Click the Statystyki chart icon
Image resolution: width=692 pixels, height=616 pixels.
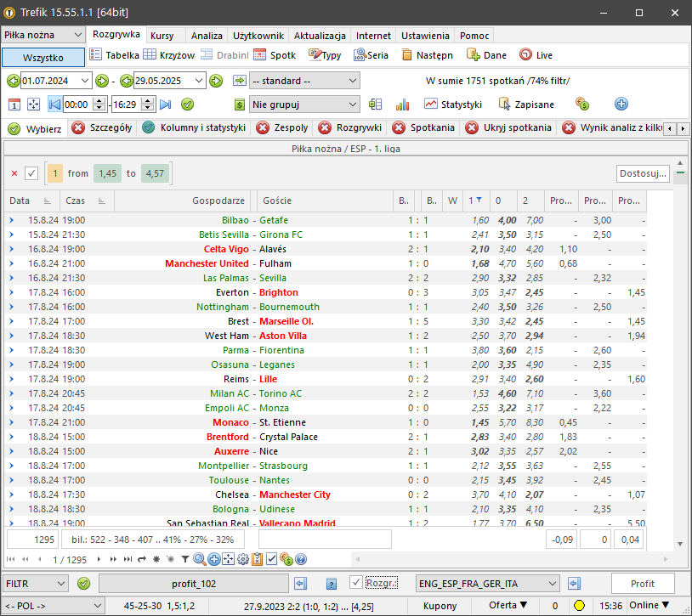click(431, 105)
